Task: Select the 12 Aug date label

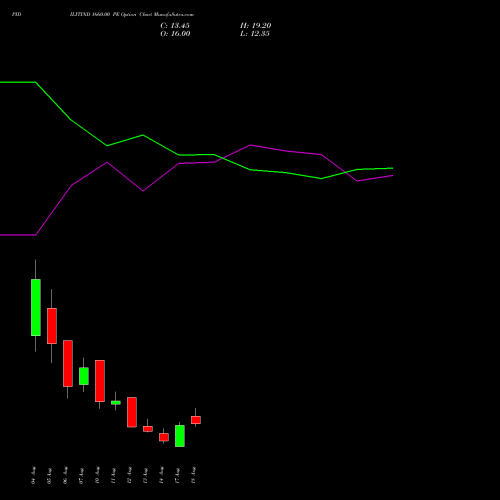Action: (x=129, y=475)
